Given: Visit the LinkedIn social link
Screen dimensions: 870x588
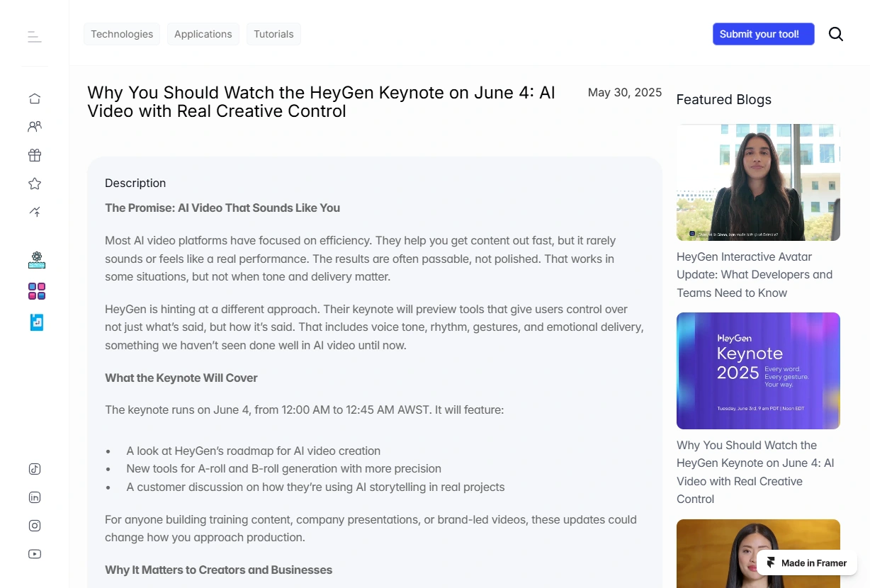Looking at the screenshot, I should point(35,497).
